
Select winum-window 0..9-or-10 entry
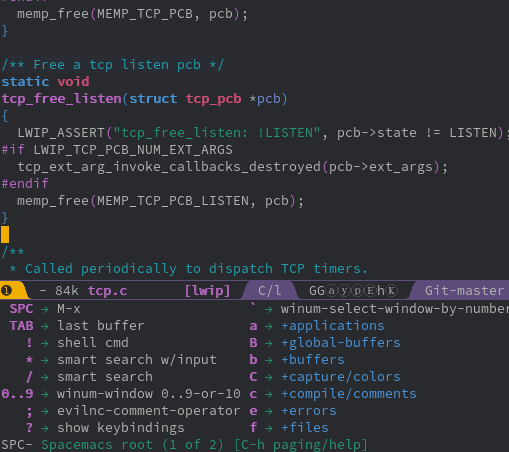click(x=121, y=394)
